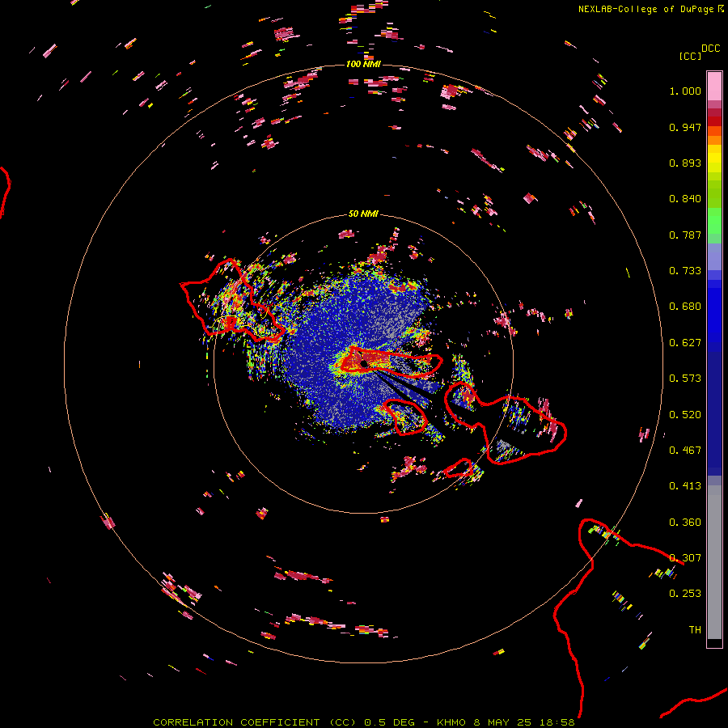Pick the gray lower color bar section
The height and width of the screenshot is (728, 728).
point(714,562)
